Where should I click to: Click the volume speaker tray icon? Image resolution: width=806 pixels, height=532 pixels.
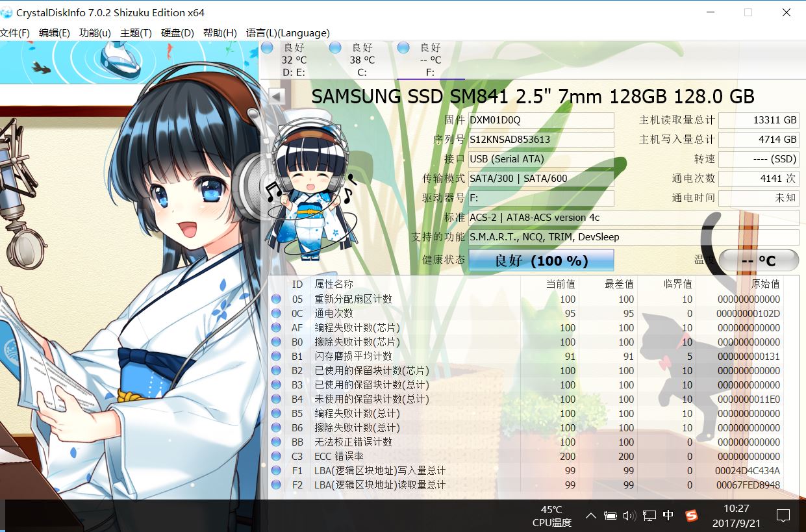click(629, 516)
